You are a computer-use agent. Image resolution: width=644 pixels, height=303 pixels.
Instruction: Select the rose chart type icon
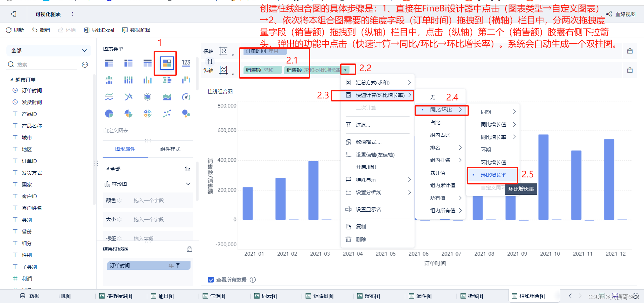tap(128, 114)
